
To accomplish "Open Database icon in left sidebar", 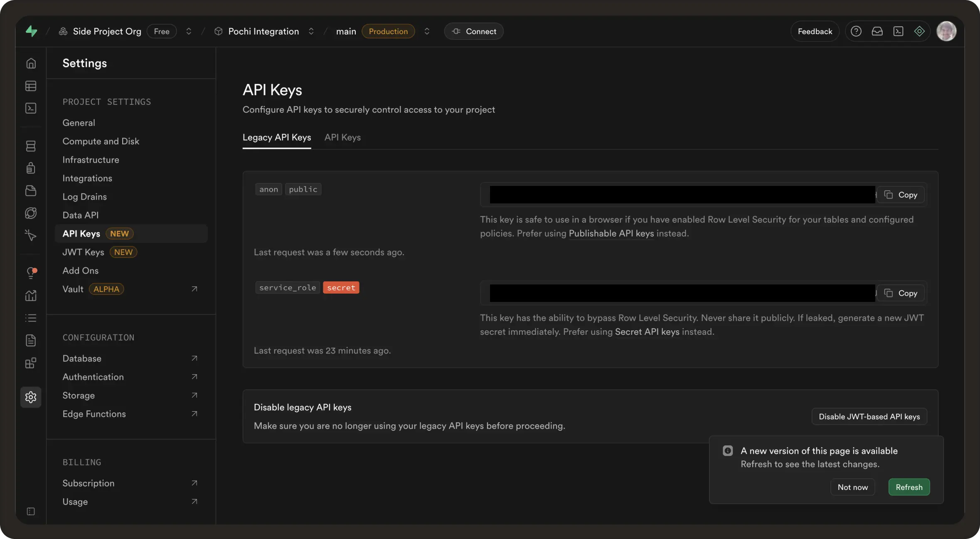I will (31, 146).
